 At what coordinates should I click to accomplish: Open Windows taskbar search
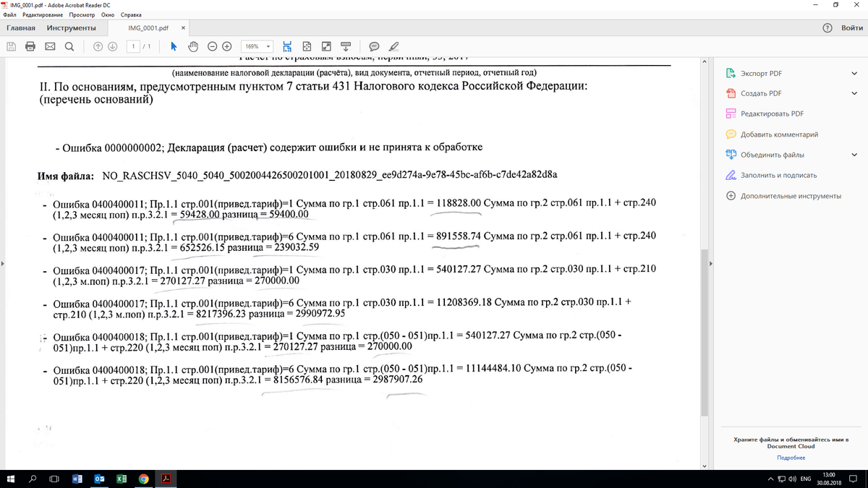33,479
